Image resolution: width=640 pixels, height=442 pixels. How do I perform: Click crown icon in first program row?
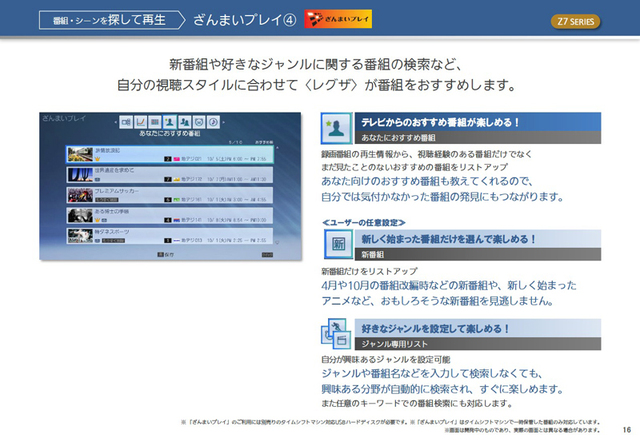pos(98,159)
